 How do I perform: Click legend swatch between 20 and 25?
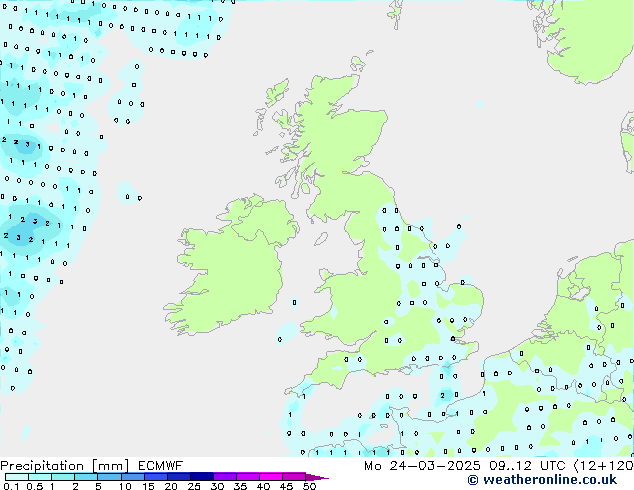[182, 477]
